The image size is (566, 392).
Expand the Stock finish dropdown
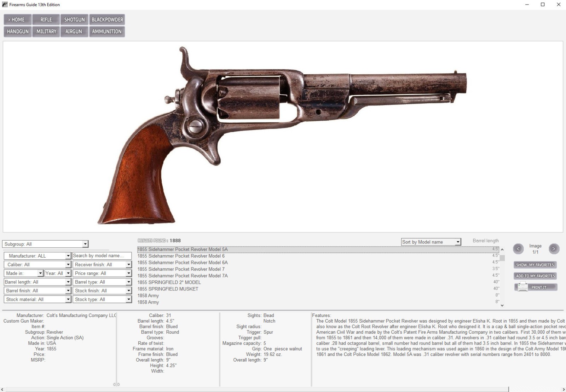pos(129,291)
